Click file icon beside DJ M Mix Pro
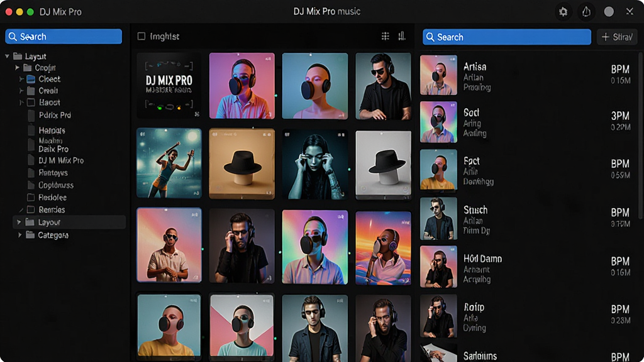 click(31, 160)
